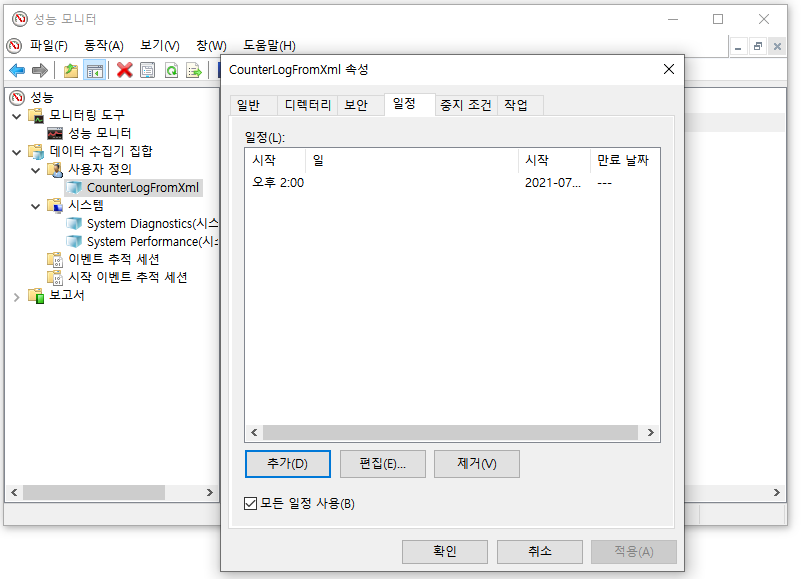Viewport: 807px width, 579px height.
Task: Click the 적용(A) button
Action: point(634,552)
